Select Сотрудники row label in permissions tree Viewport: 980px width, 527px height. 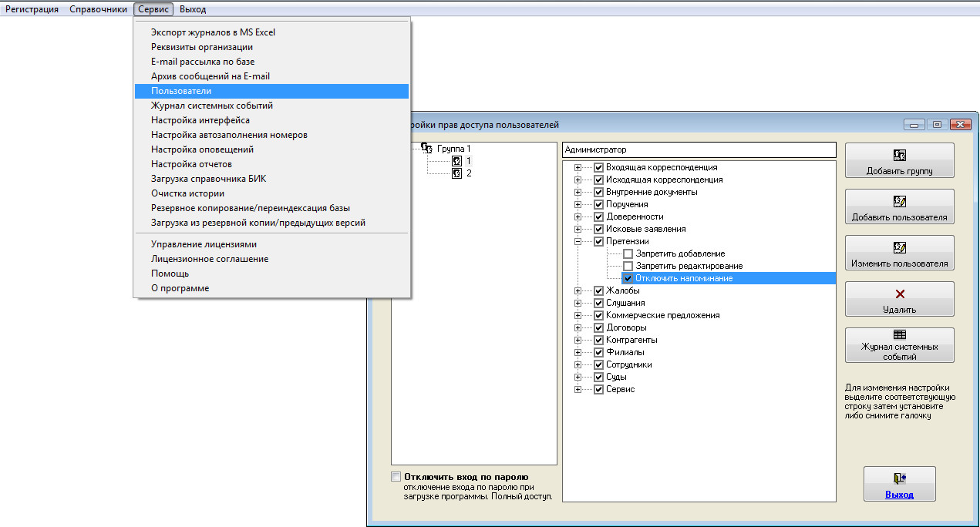[629, 364]
